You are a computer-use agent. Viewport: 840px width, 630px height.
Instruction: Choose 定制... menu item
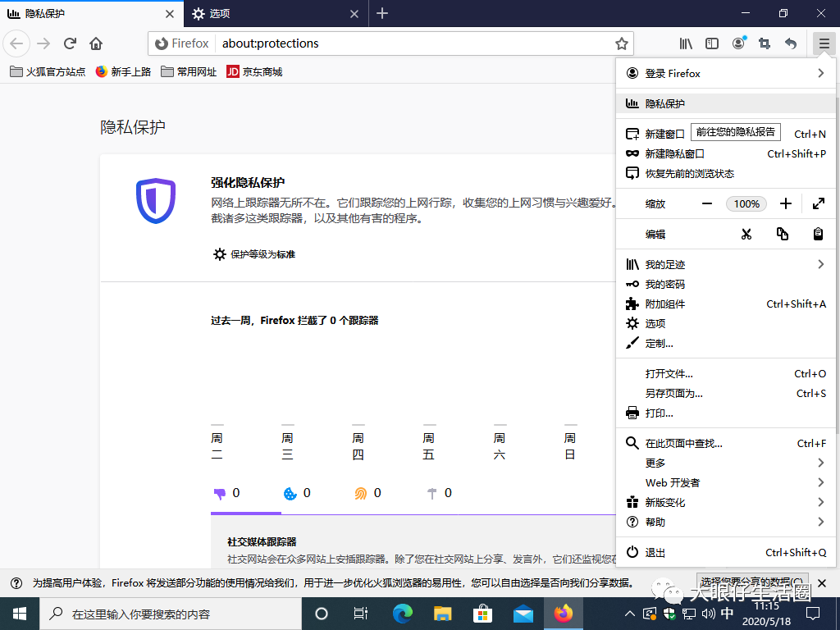click(x=725, y=344)
